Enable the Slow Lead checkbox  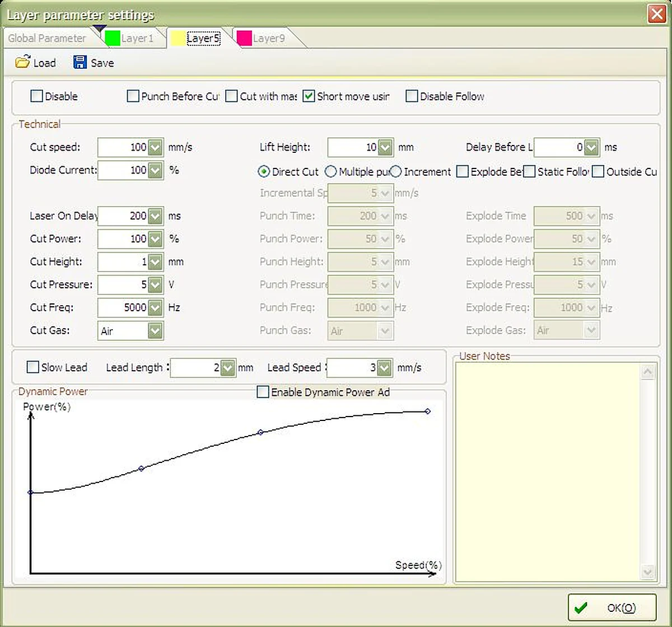[32, 367]
